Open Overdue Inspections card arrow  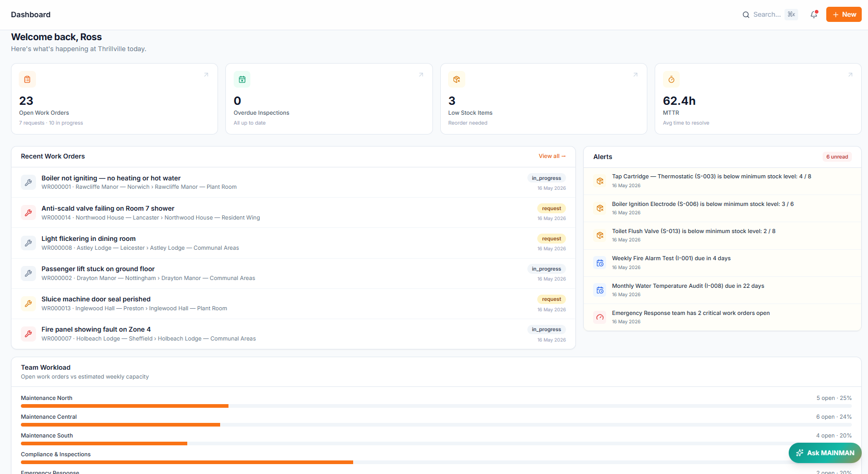(x=421, y=75)
